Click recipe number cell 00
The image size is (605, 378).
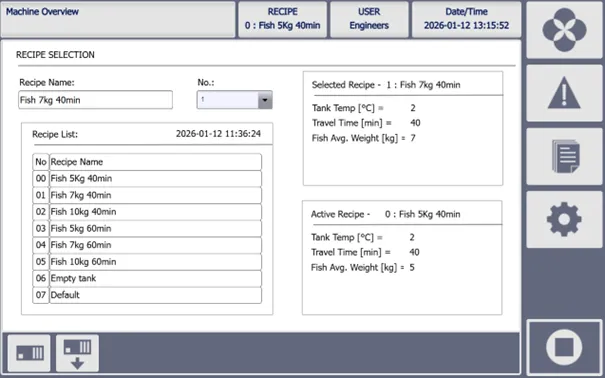(x=41, y=179)
